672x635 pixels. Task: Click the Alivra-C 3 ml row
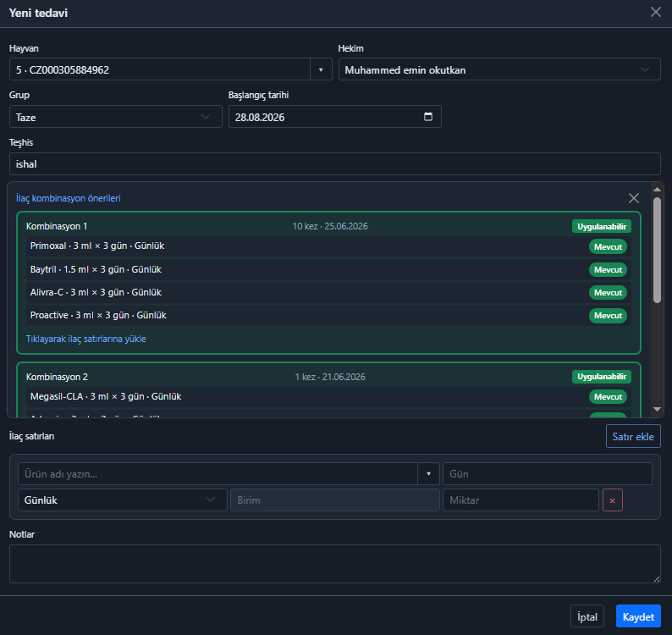click(328, 292)
